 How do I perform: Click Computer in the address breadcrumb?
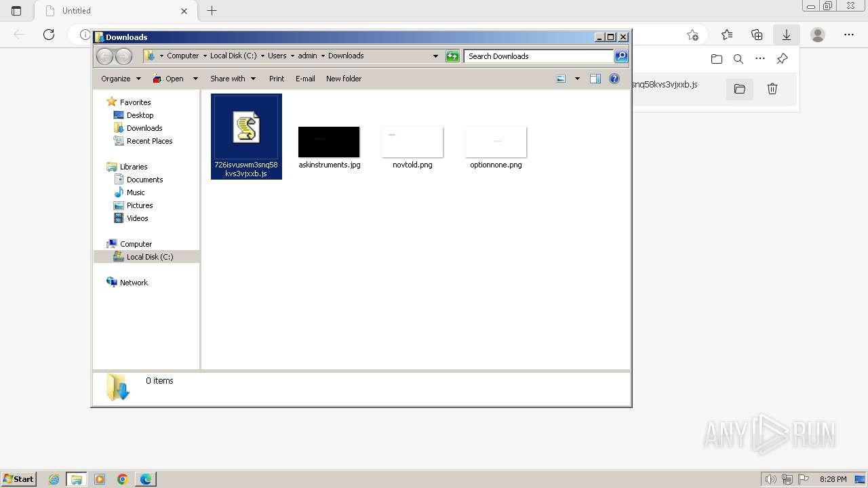(182, 56)
